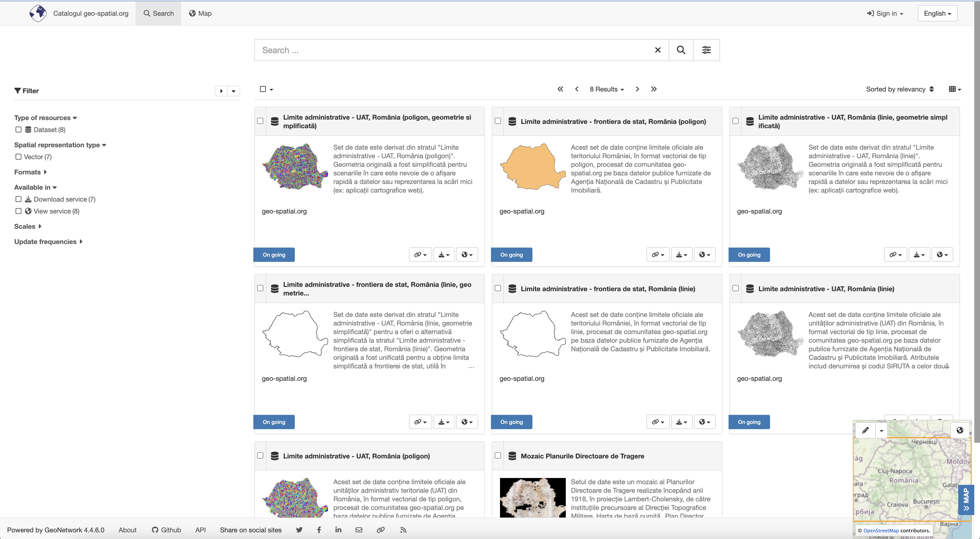
Task: Go to last results page
Action: pos(653,89)
